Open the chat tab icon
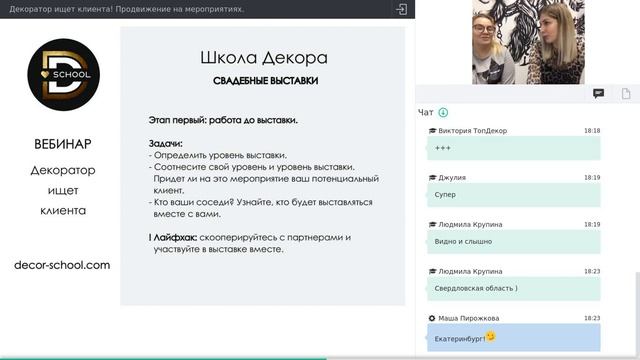This screenshot has height=360, width=640. point(598,93)
